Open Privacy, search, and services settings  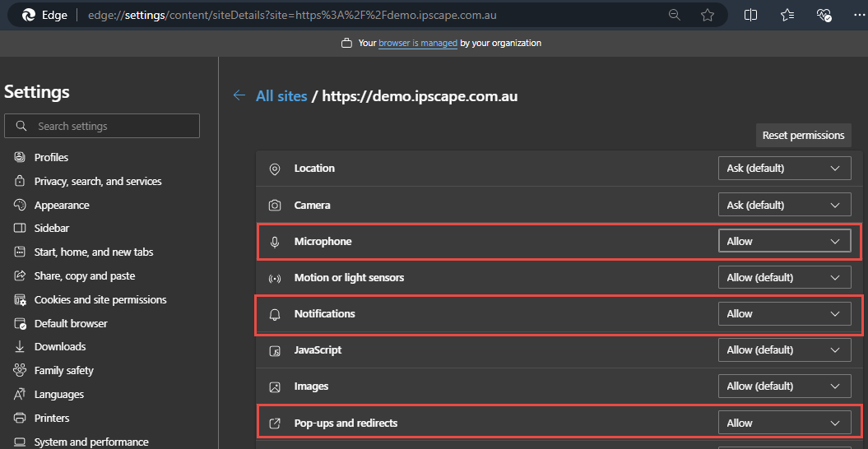pyautogui.click(x=97, y=181)
